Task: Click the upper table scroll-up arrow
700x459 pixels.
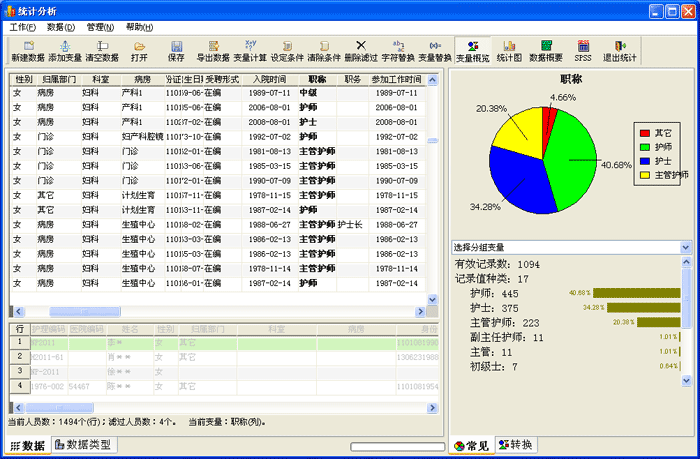Action: 432,80
